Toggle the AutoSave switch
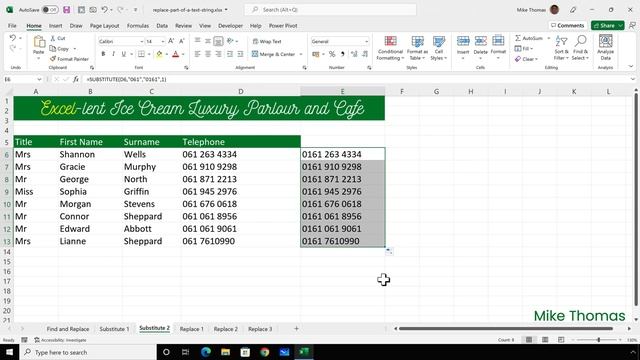The height and width of the screenshot is (360, 640). (x=50, y=9)
